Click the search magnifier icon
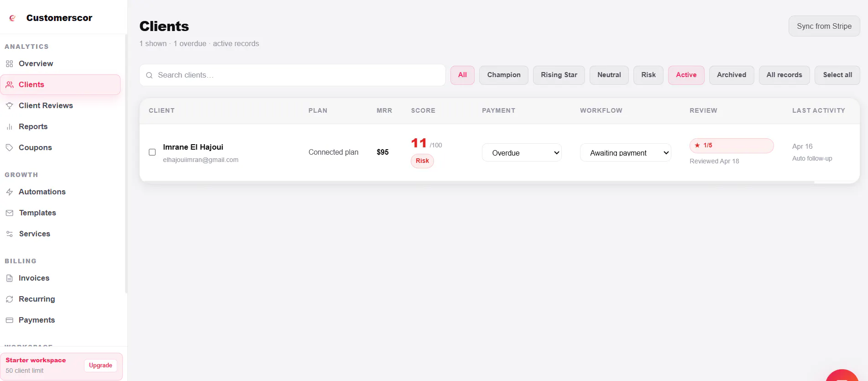 point(149,75)
